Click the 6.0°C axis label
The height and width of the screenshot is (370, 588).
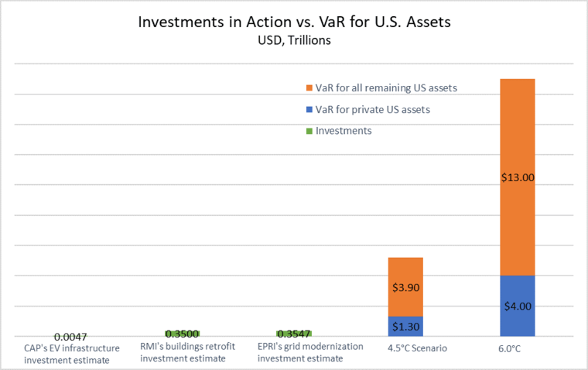click(509, 348)
